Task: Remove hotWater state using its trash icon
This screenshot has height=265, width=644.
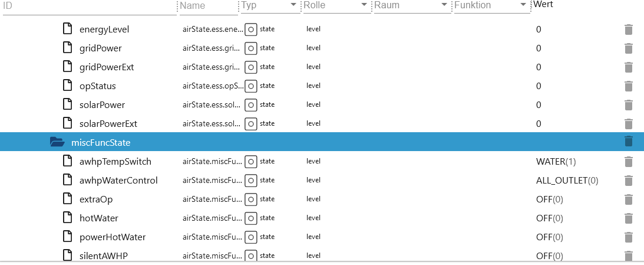Action: coord(628,218)
